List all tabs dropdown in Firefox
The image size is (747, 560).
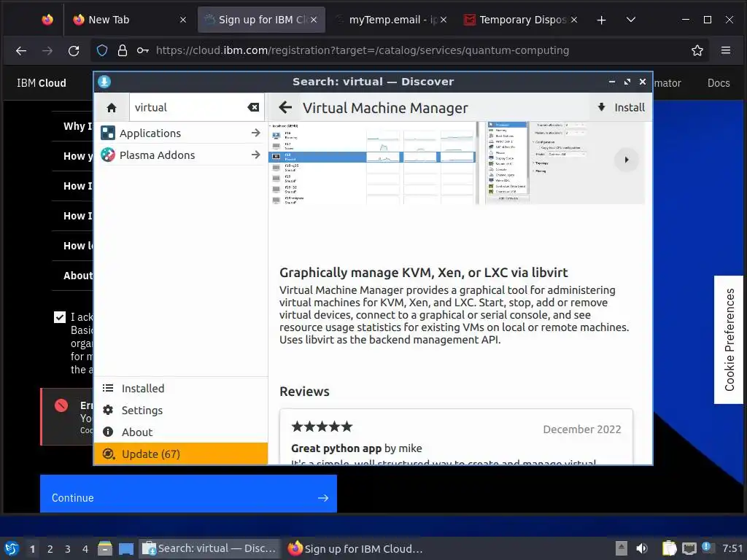[x=631, y=20]
